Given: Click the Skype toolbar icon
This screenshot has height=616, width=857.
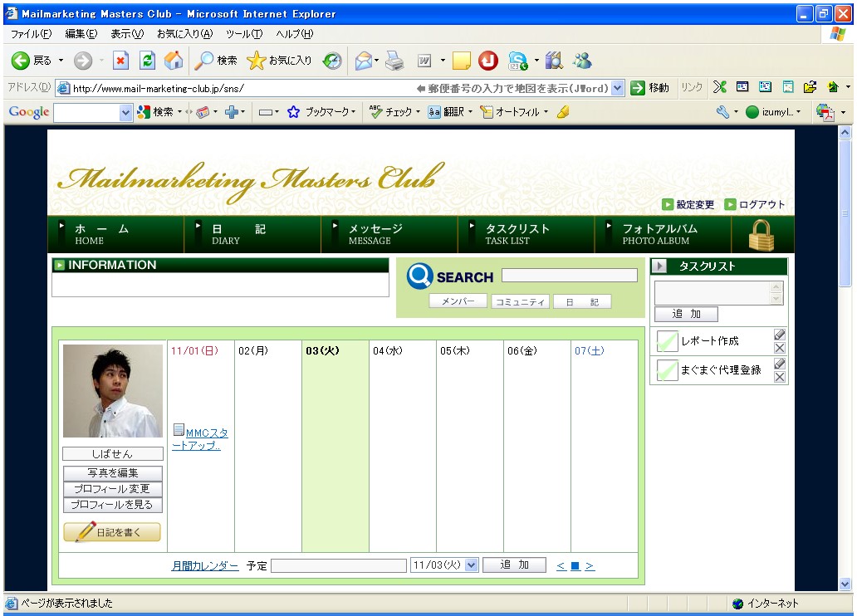Looking at the screenshot, I should click(x=517, y=61).
